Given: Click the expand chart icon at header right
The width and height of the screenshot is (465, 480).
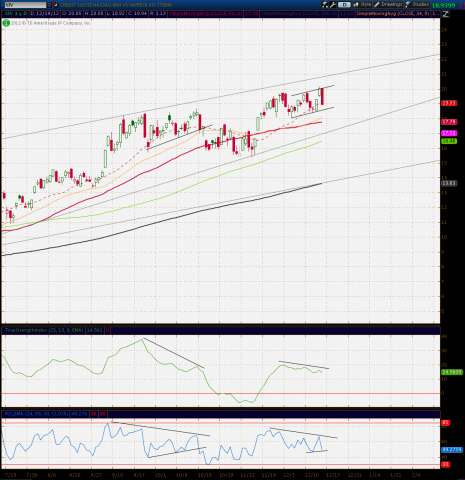Looking at the screenshot, I should (445, 14).
